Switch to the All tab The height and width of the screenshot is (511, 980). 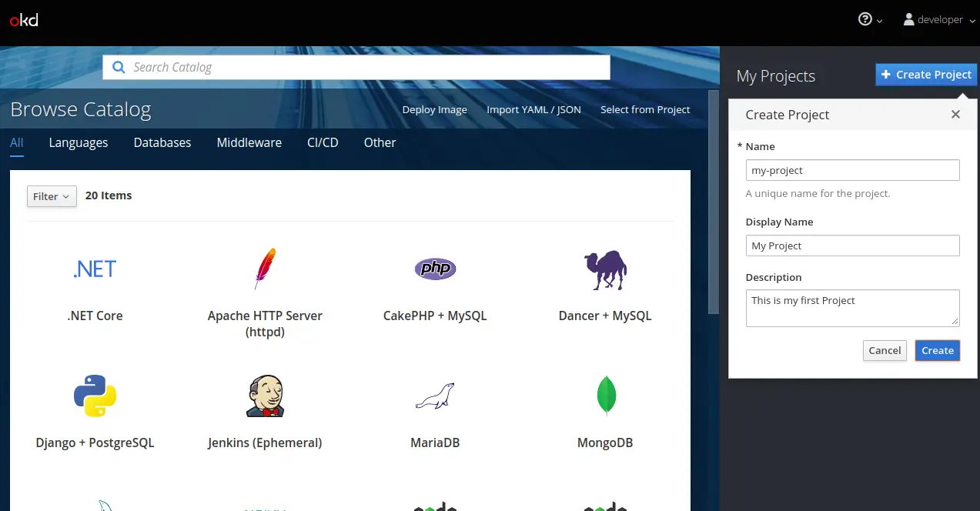pyautogui.click(x=17, y=142)
